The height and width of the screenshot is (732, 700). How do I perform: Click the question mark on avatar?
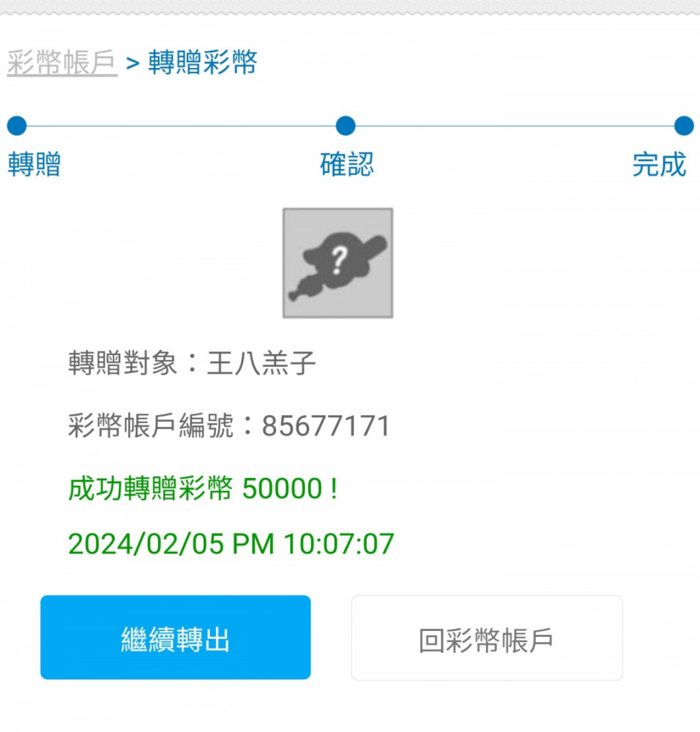339,261
